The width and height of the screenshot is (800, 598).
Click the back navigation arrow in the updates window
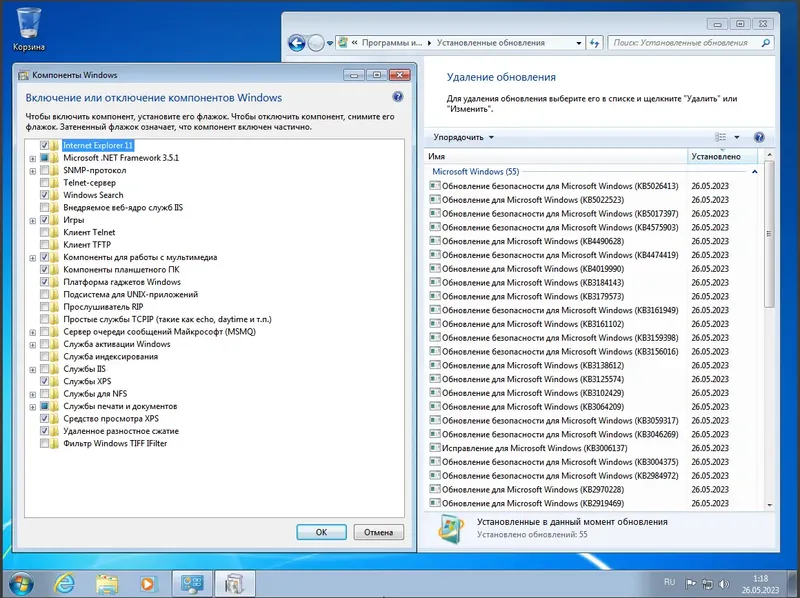pyautogui.click(x=297, y=43)
